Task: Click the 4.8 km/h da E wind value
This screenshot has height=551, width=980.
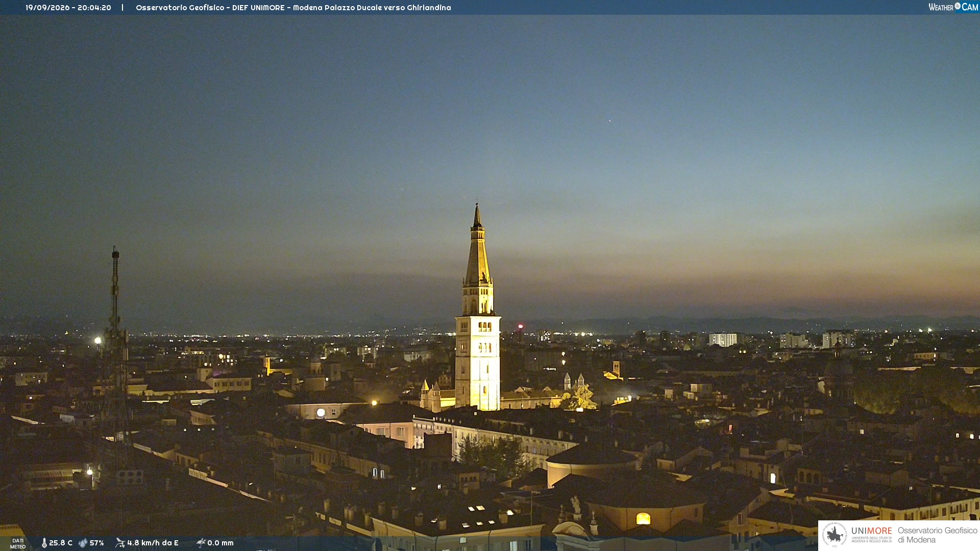Action: click(153, 543)
